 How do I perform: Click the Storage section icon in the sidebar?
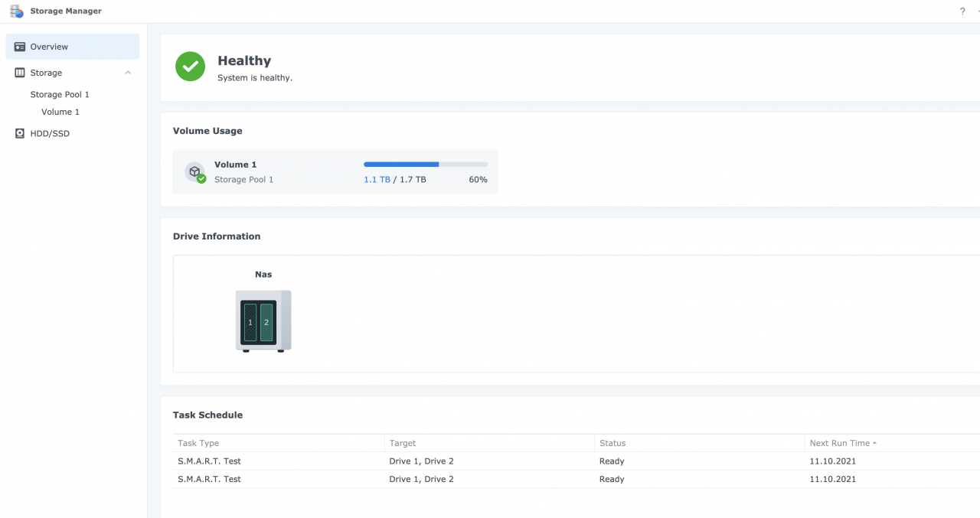pos(18,72)
